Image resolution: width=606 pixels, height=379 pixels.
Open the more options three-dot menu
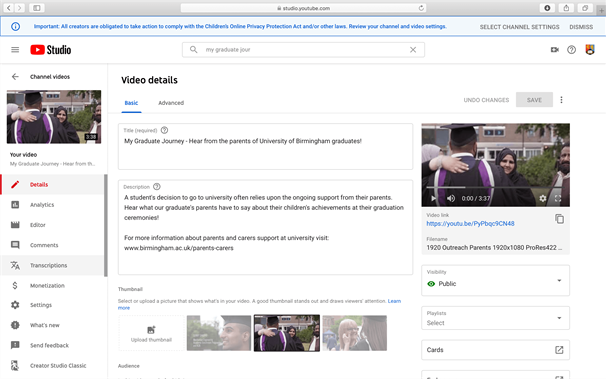pos(561,100)
